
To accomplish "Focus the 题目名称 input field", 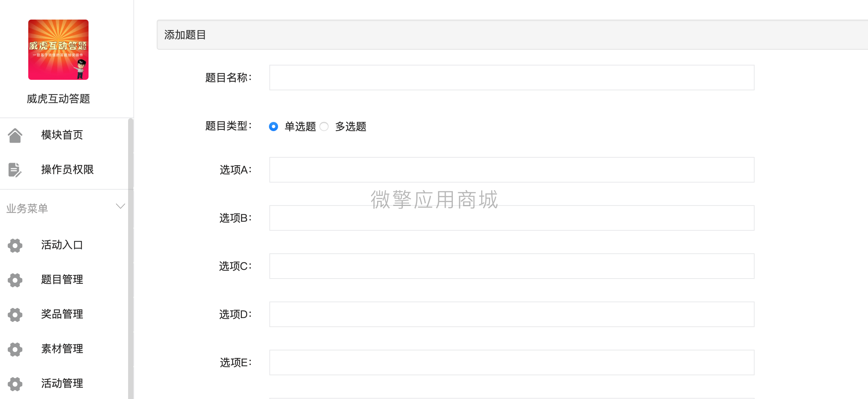I will coord(512,78).
